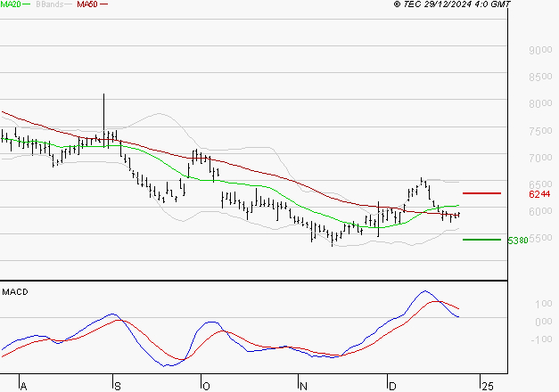This screenshot has height=392, width=559.
Task: Click the BBands legend label
Action: tap(50, 4)
